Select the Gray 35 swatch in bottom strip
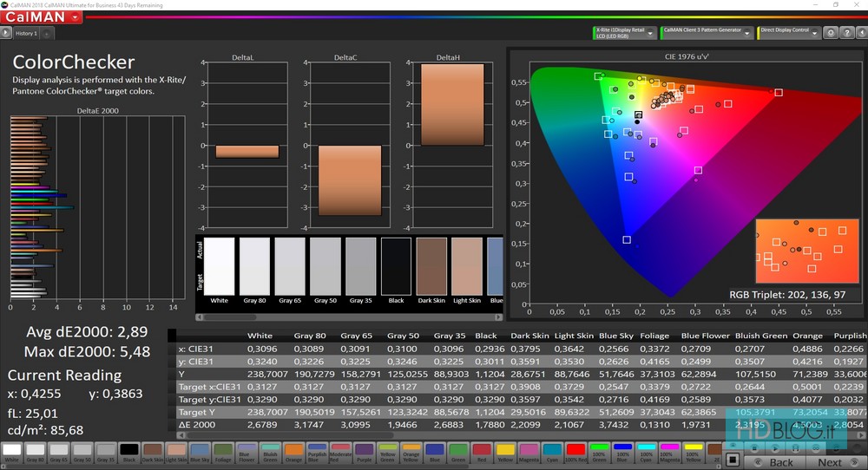 click(105, 453)
